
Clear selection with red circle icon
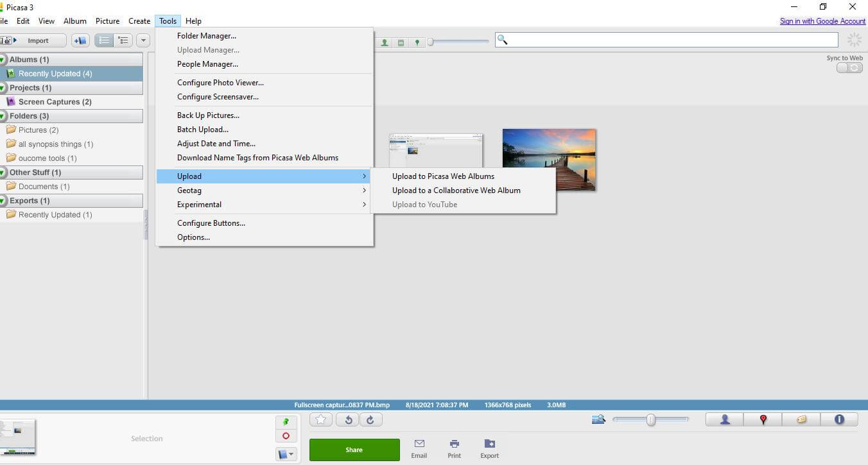286,436
